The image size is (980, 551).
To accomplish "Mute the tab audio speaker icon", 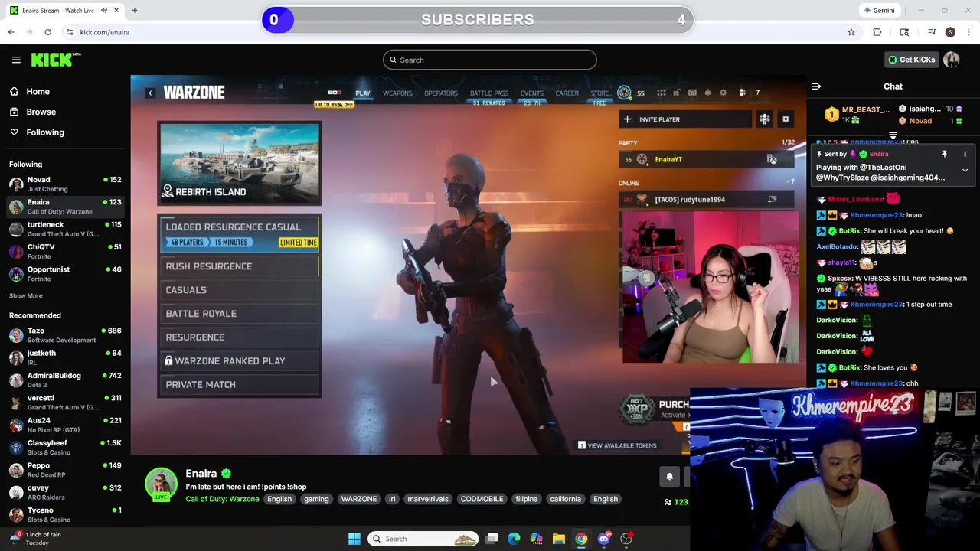I will pyautogui.click(x=104, y=11).
